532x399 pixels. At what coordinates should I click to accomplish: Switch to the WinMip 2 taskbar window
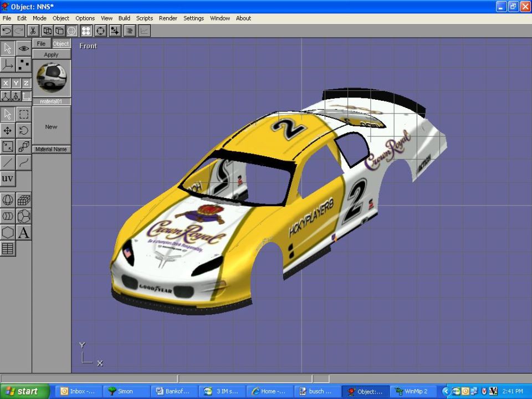[x=413, y=391]
